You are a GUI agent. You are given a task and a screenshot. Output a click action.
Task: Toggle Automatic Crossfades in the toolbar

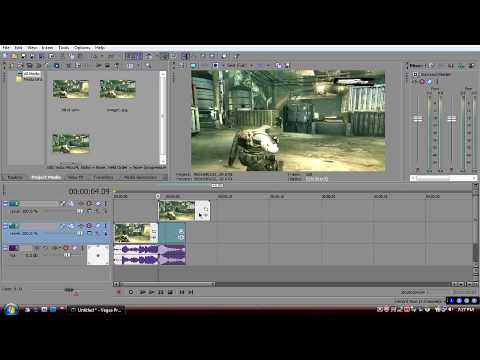coord(139,56)
